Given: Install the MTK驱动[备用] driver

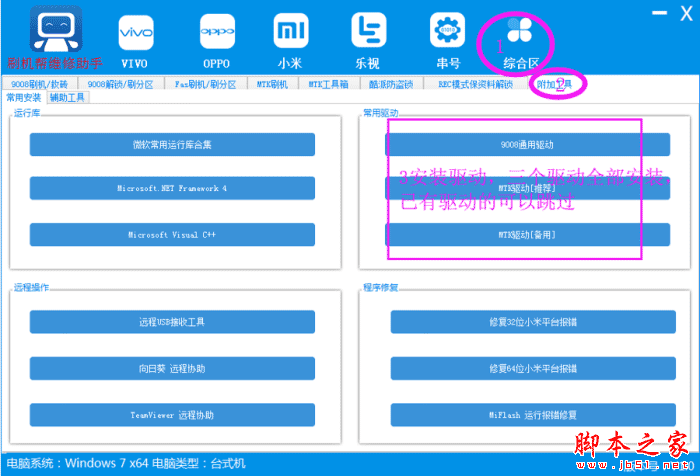Looking at the screenshot, I should tap(527, 234).
